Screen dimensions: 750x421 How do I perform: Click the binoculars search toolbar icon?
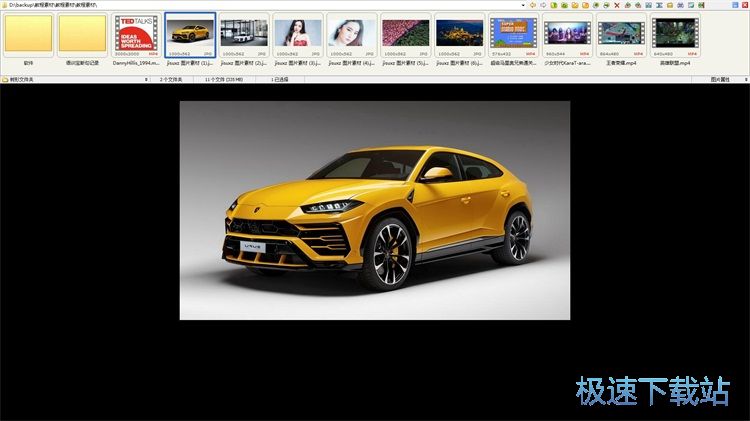(x=680, y=5)
